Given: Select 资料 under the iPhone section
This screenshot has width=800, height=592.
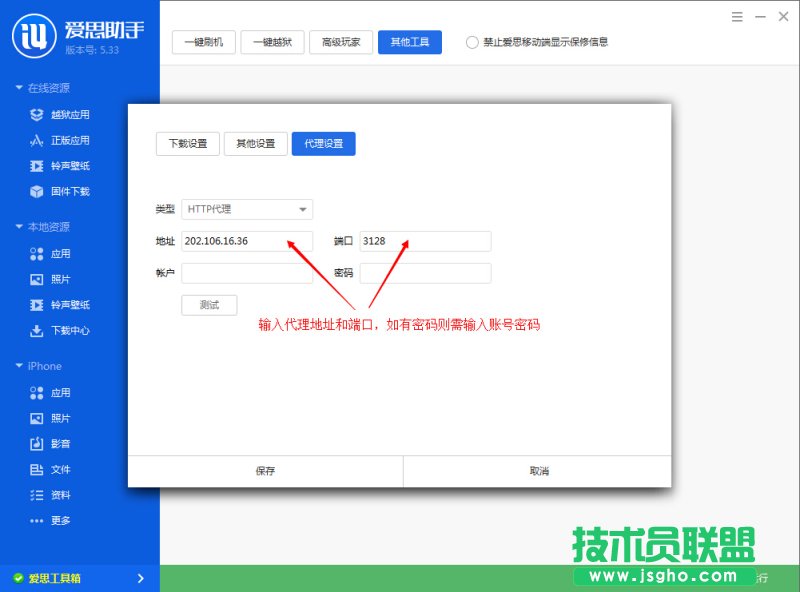Looking at the screenshot, I should [x=62, y=495].
